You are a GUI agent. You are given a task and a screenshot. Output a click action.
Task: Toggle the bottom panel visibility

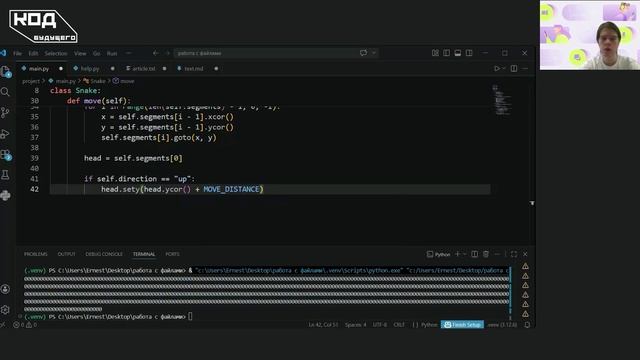[x=458, y=53]
